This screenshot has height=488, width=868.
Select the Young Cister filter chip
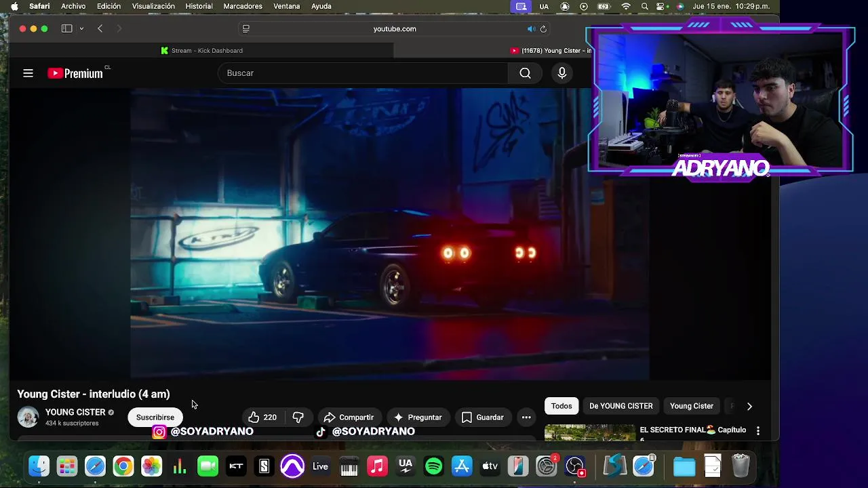tap(692, 406)
